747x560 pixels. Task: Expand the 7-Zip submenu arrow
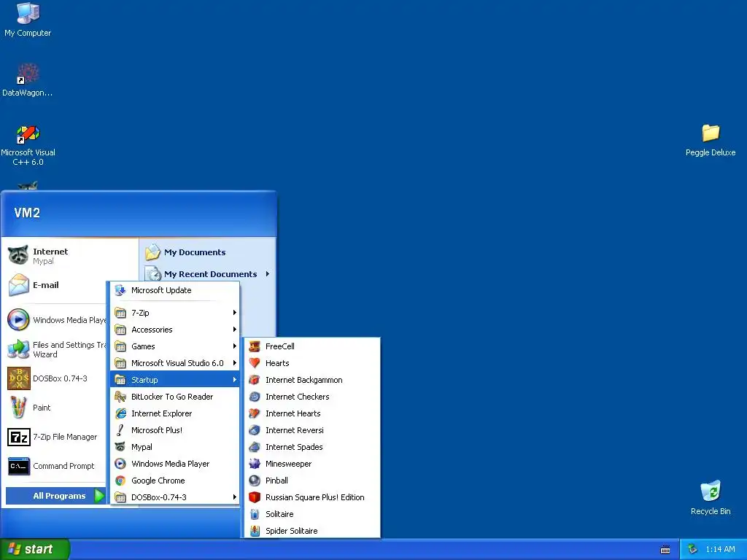(x=234, y=312)
